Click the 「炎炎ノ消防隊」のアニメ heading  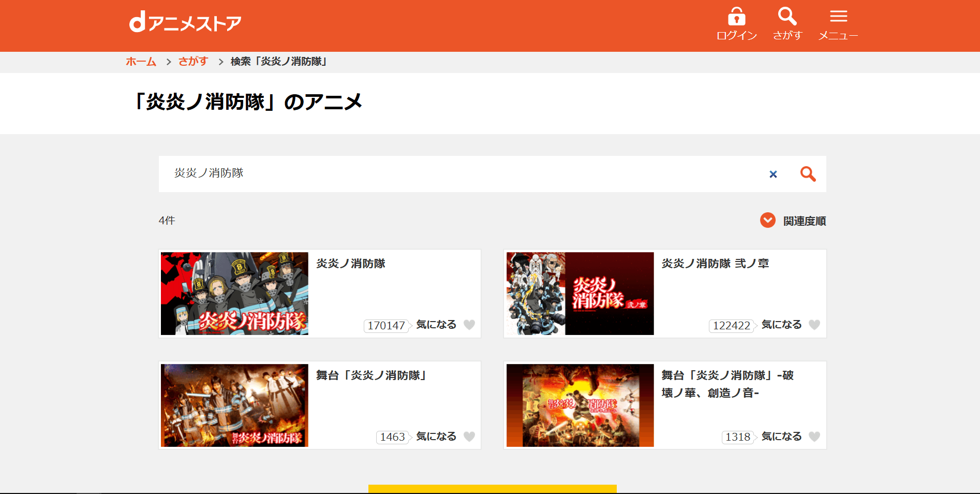(x=247, y=102)
